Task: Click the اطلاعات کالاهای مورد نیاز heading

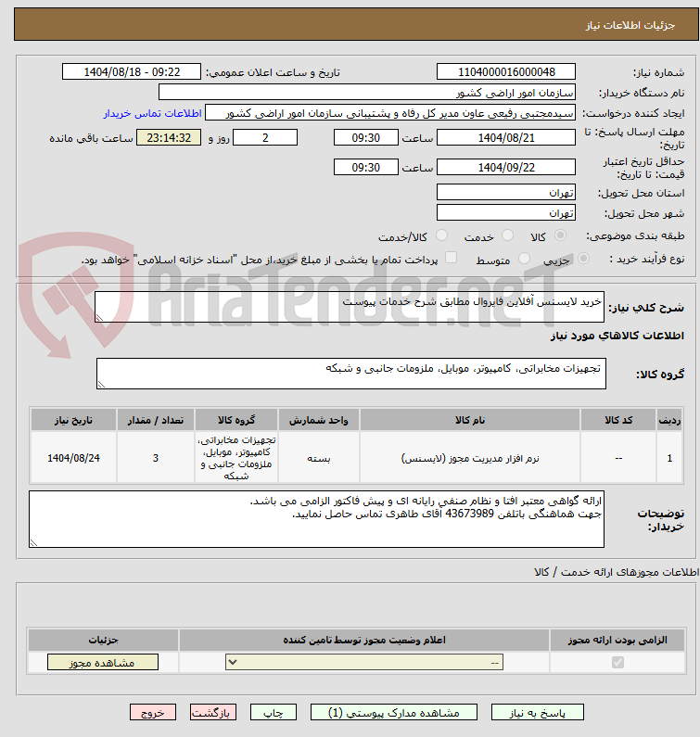Action: (x=617, y=336)
